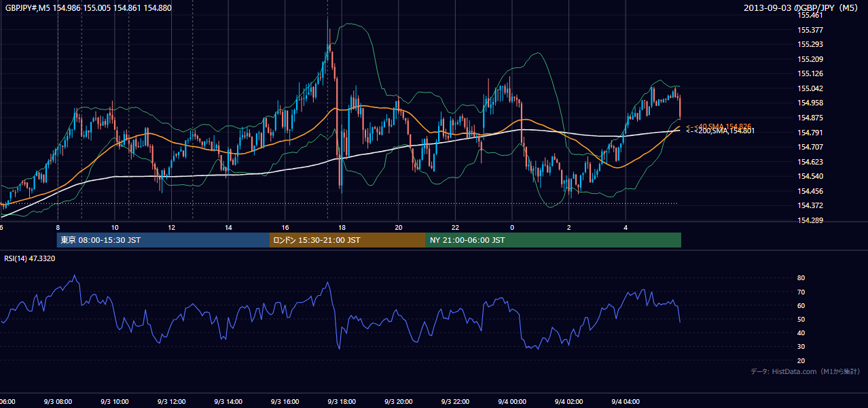Click price axis value 154.707

811,147
